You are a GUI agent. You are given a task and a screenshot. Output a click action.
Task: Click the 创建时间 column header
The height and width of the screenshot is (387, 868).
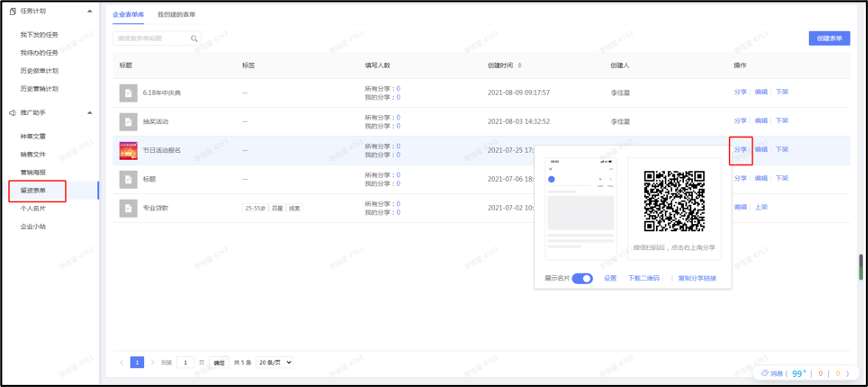[x=501, y=65]
